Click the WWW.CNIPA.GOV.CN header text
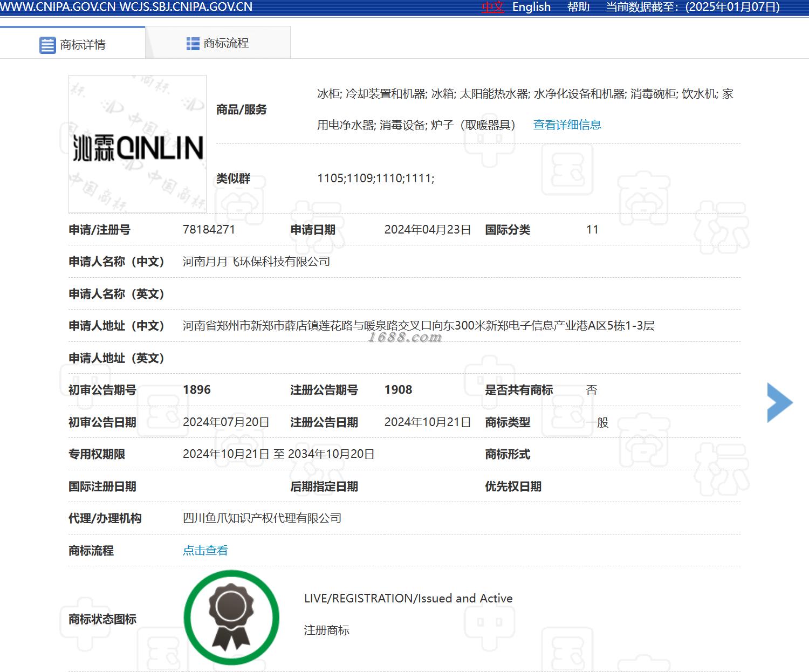 (58, 7)
